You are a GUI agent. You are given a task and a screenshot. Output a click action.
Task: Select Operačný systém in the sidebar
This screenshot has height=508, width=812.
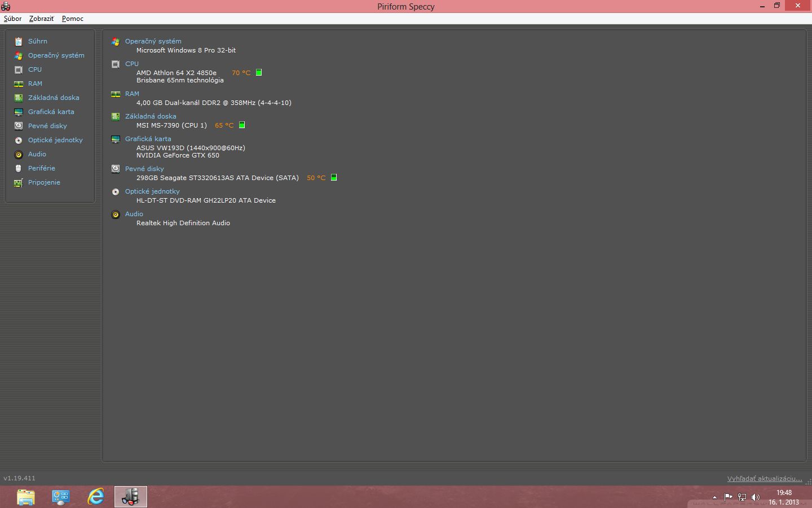(x=56, y=55)
